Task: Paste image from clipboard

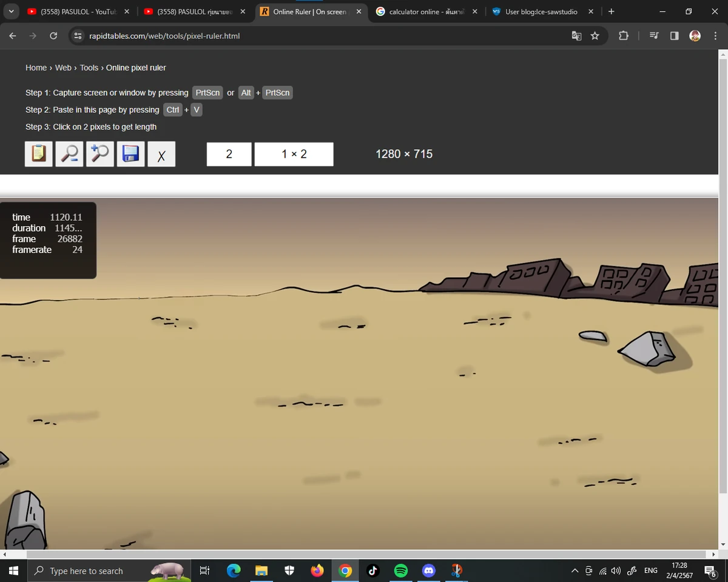Action: point(38,153)
